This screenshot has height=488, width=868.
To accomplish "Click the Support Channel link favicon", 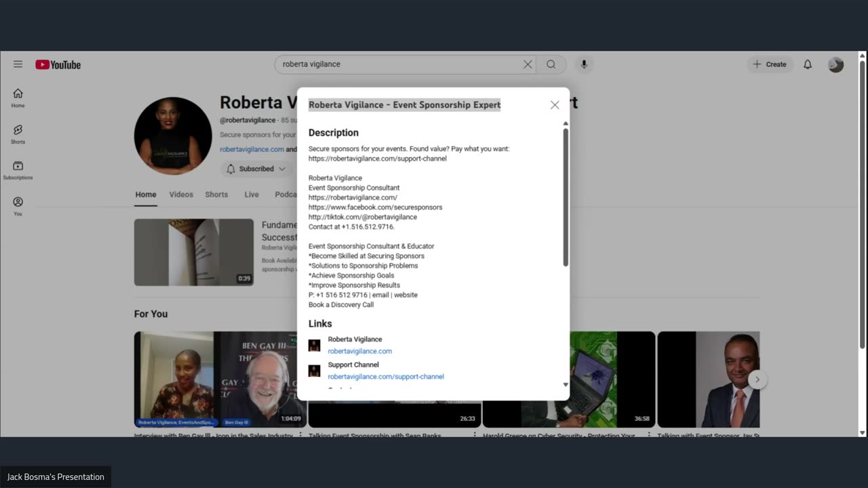I will pyautogui.click(x=314, y=371).
